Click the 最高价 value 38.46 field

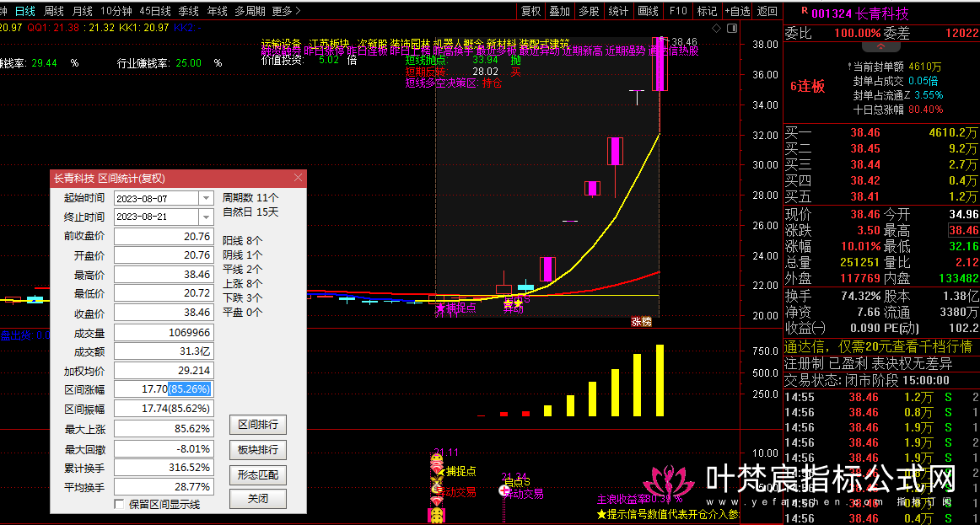pos(164,275)
